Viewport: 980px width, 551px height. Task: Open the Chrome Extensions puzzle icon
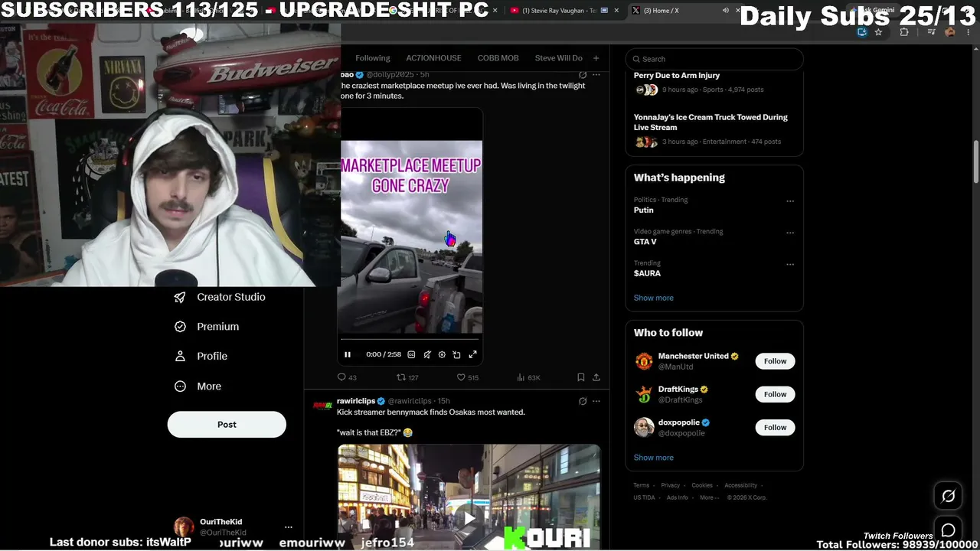point(904,32)
